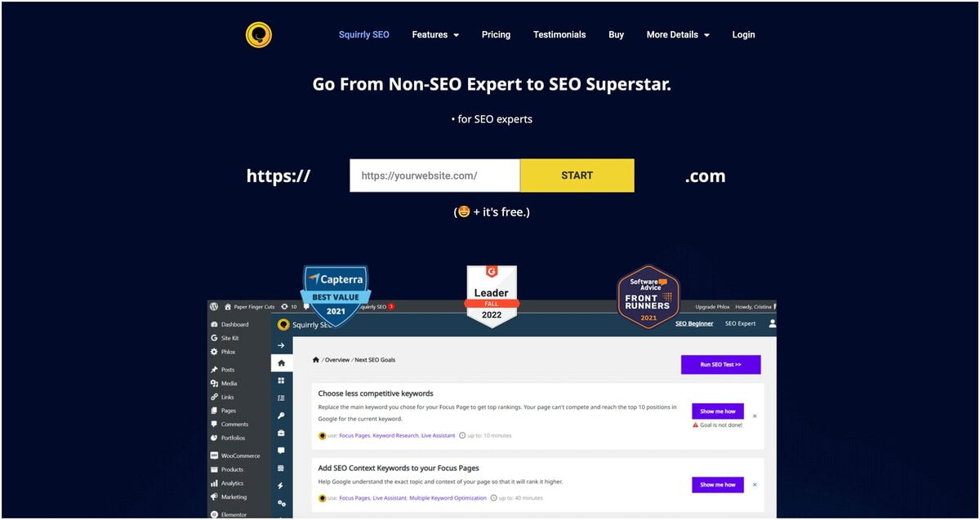Click the user profile icon beside SEO Expert
The width and height of the screenshot is (980, 520).
(x=773, y=323)
